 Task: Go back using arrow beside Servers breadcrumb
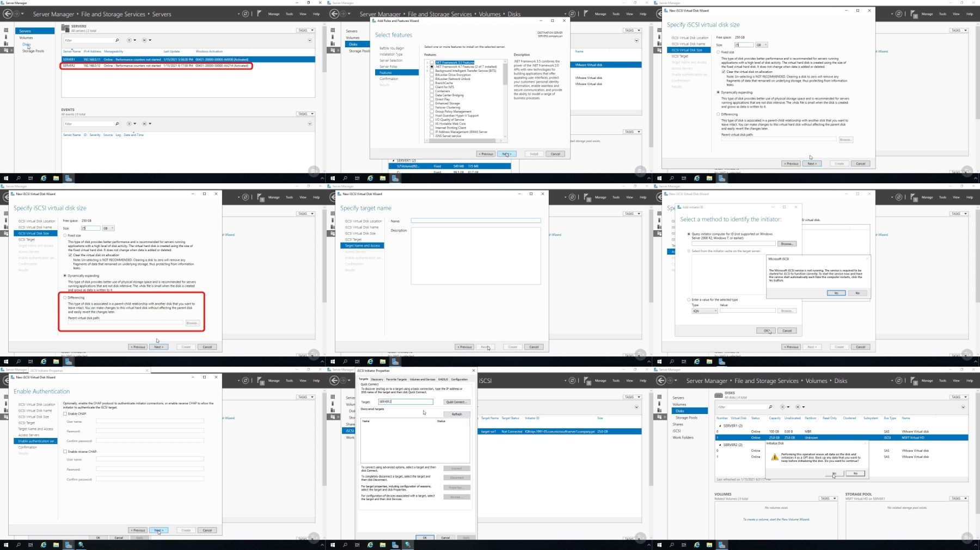pyautogui.click(x=8, y=14)
